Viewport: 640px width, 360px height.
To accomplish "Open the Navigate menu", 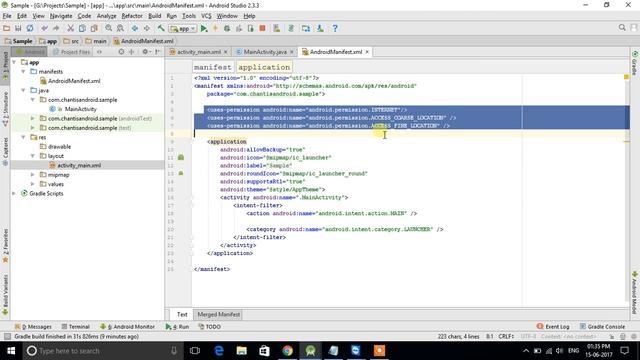I will pos(61,16).
